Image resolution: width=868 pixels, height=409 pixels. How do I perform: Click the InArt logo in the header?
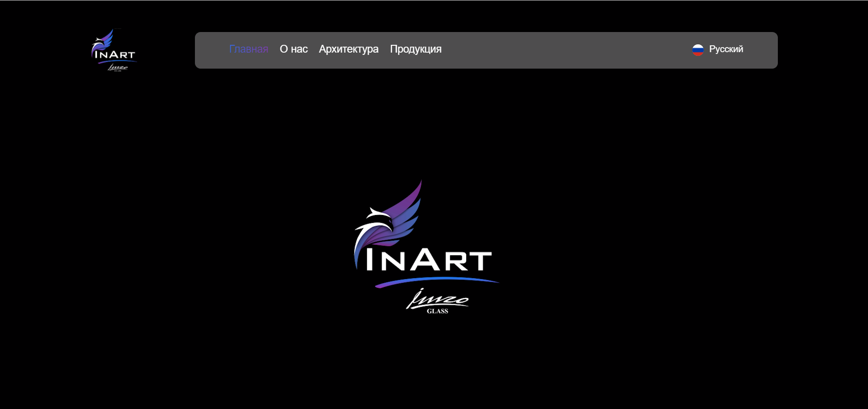[x=113, y=50]
